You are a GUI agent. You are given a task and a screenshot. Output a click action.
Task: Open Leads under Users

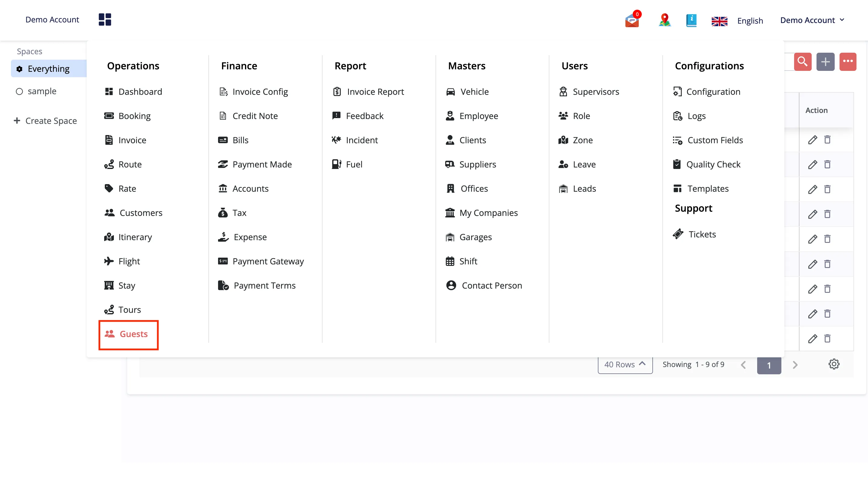click(578, 189)
